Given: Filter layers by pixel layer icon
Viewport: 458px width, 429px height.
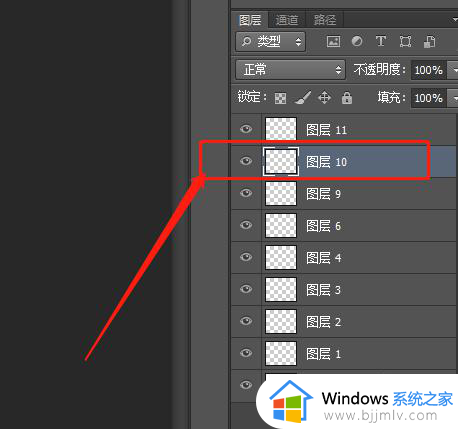Looking at the screenshot, I should 333,42.
